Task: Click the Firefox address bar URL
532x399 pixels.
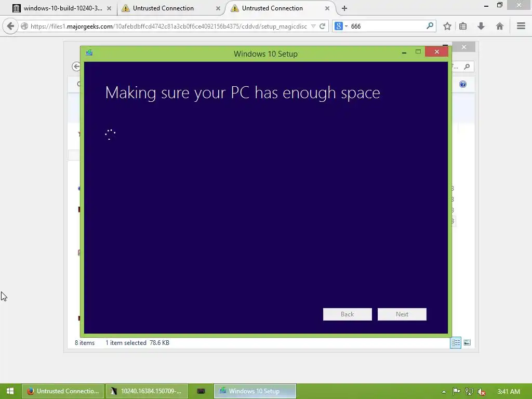Action: coord(169,26)
